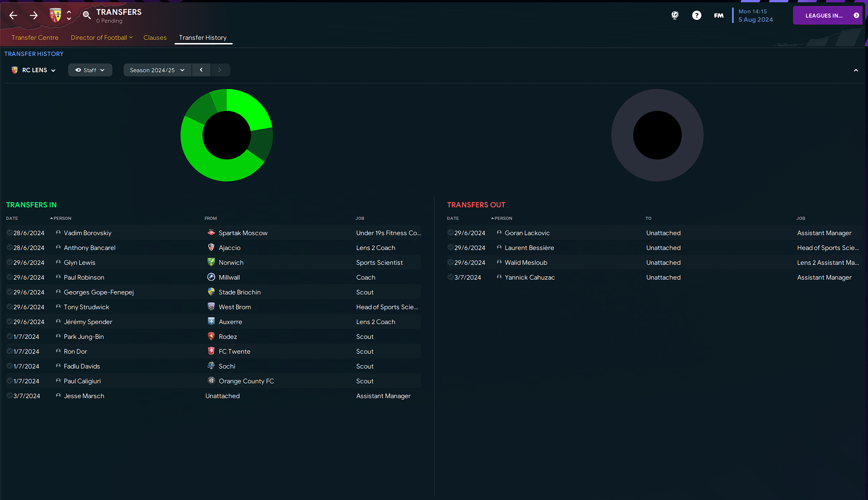Open the help question mark icon

pyautogui.click(x=697, y=15)
